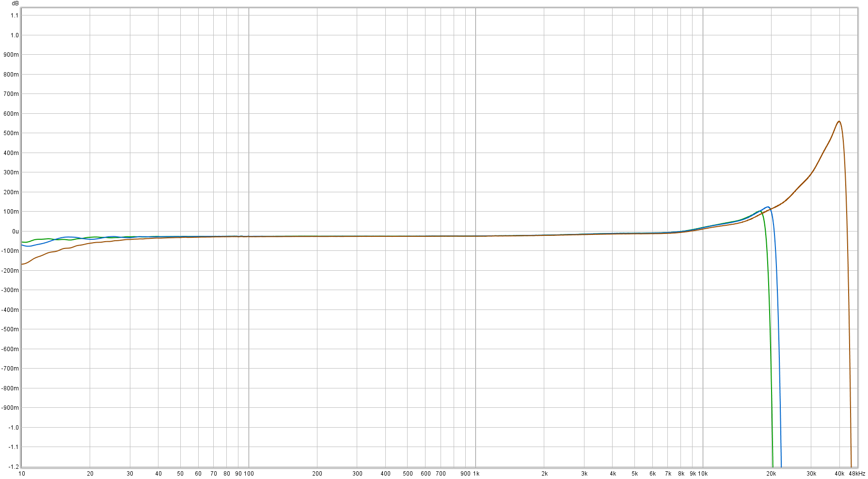Viewport: 868px width, 479px height.
Task: Click the 20k frequency axis label
Action: (x=771, y=474)
